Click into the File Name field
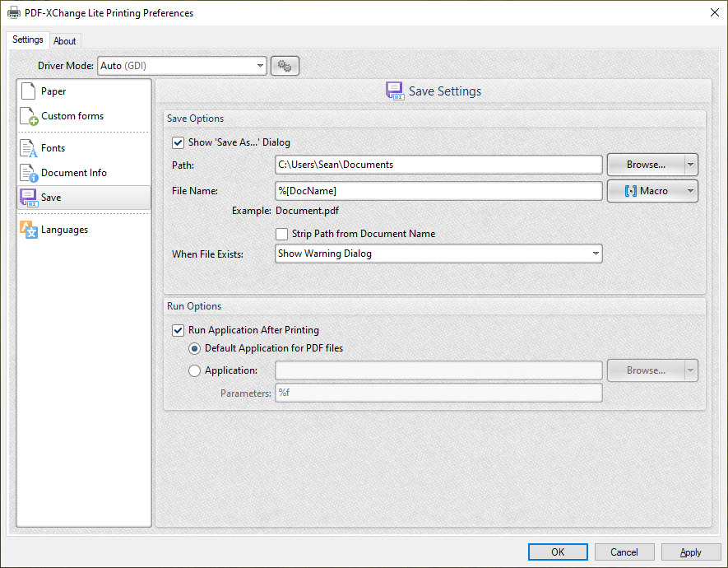 pyautogui.click(x=438, y=191)
